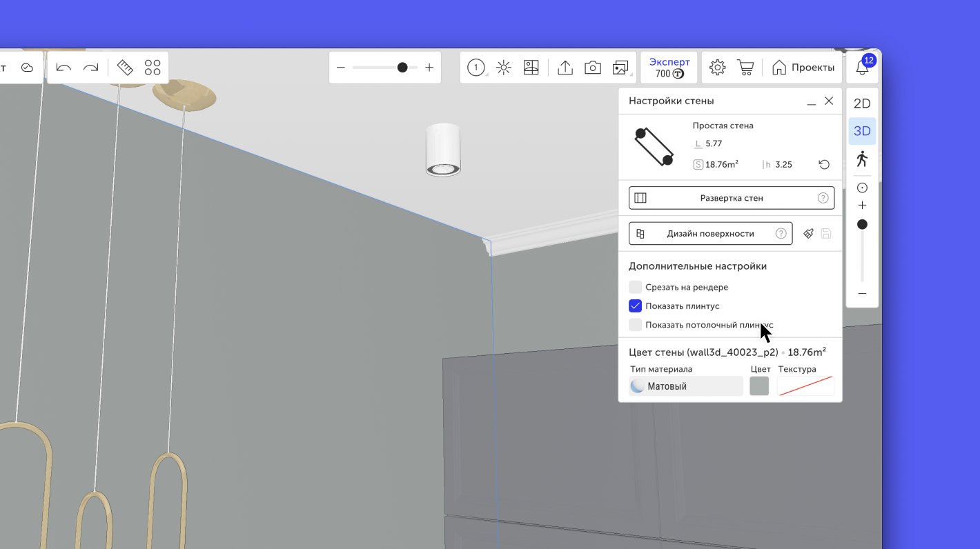Open the sun lighting settings
Screen dimensions: 980x549
(504, 68)
